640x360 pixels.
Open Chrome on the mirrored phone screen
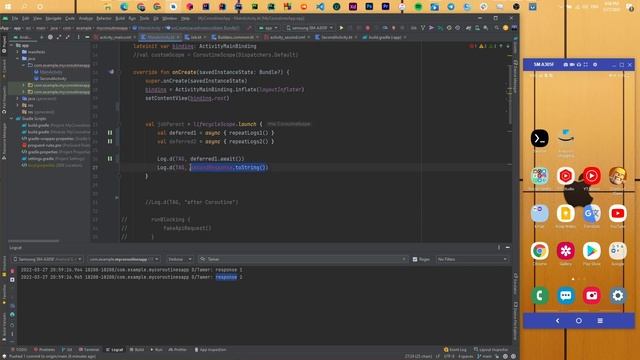(540, 251)
